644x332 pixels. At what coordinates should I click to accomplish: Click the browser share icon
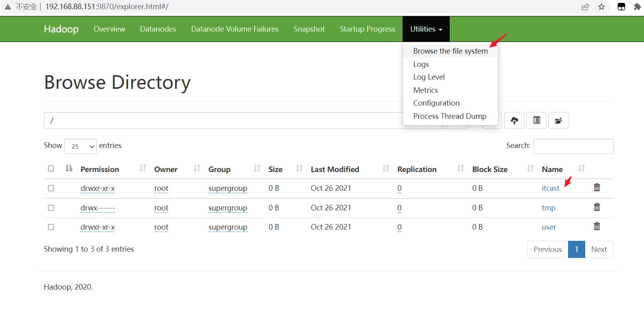585,7
